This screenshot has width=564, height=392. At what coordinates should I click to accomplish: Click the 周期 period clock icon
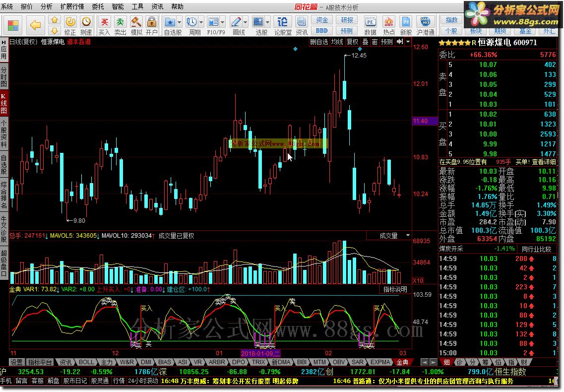click(191, 22)
